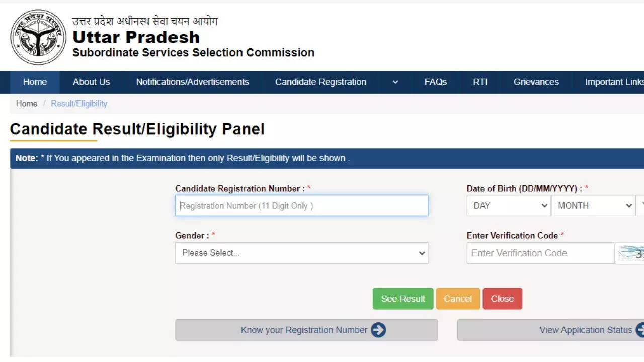
Task: Open Notifications/Advertisements menu item
Action: pos(192,82)
